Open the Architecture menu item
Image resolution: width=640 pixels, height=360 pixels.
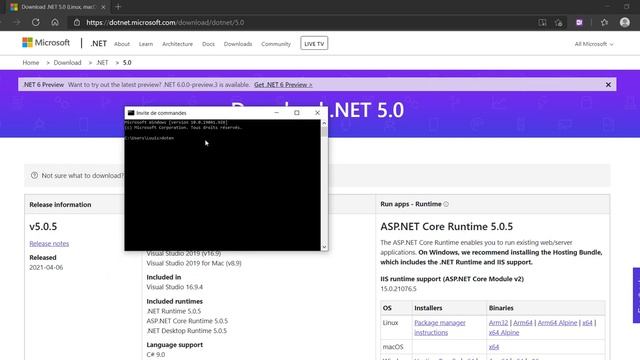coord(178,44)
